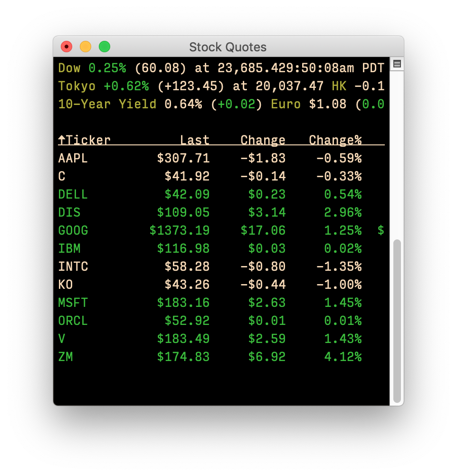The width and height of the screenshot is (457, 476).
Task: Click the green zoom window button
Action: (105, 47)
